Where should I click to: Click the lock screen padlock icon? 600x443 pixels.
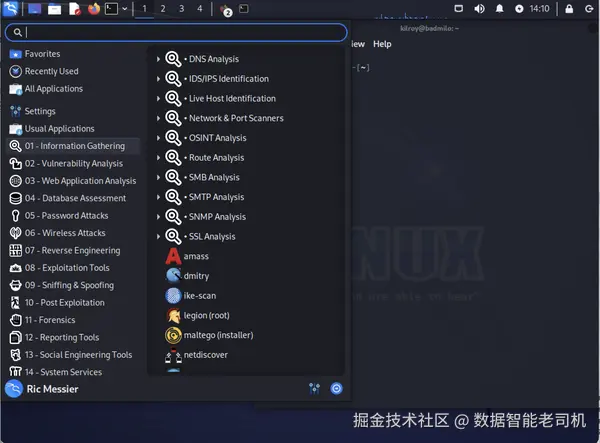(x=569, y=8)
